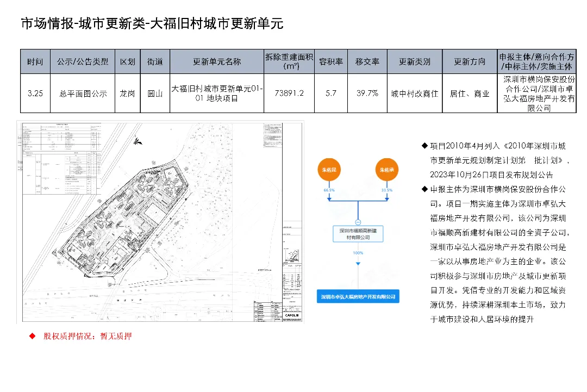Click the area value 73891.2
Image resolution: width=587 pixels, height=392 pixels.
point(289,93)
